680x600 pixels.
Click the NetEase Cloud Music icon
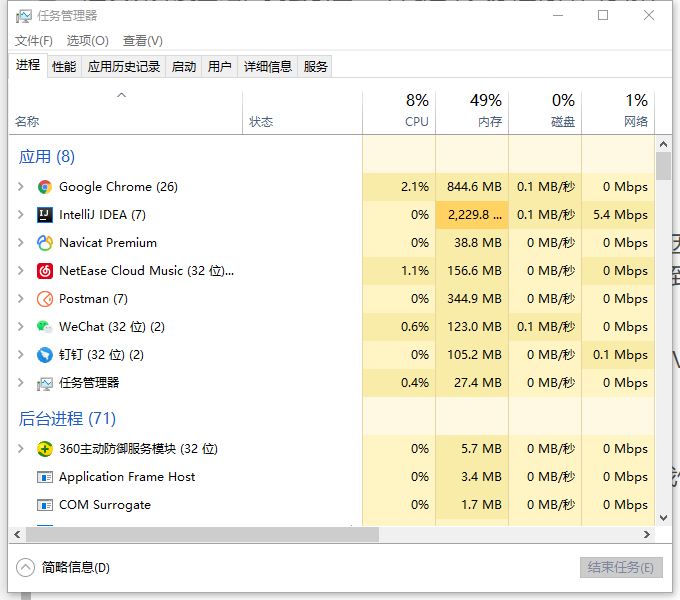[x=45, y=271]
